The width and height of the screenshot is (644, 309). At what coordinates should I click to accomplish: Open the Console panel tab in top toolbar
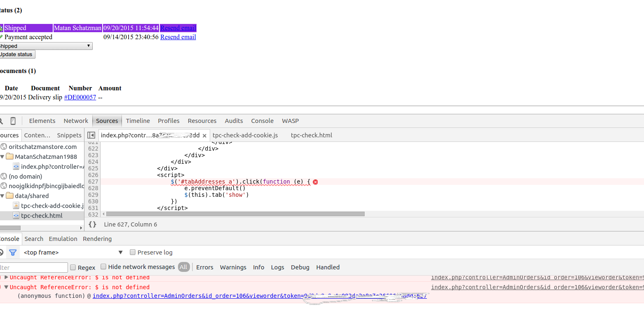click(x=262, y=121)
